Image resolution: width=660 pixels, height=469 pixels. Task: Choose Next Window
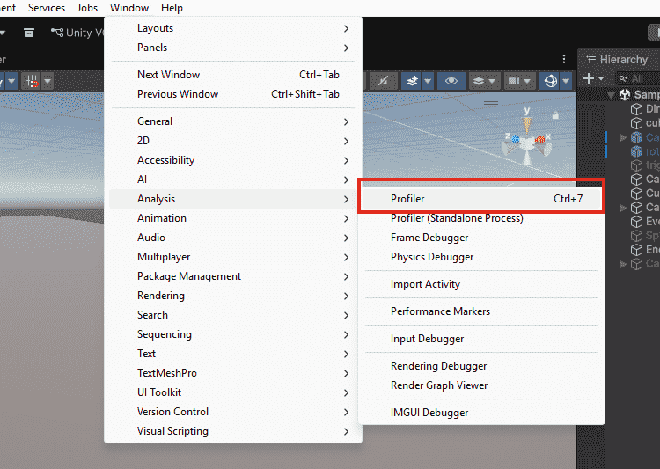(x=233, y=75)
